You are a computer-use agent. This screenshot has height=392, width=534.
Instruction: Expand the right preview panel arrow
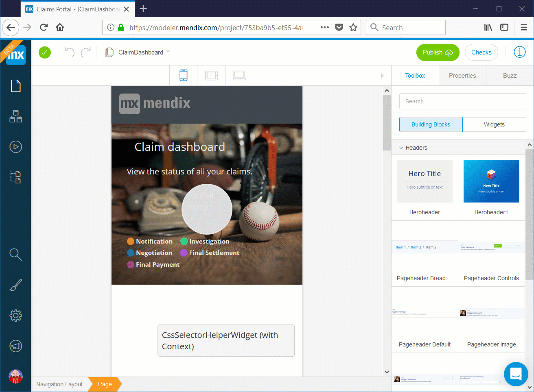tap(382, 75)
